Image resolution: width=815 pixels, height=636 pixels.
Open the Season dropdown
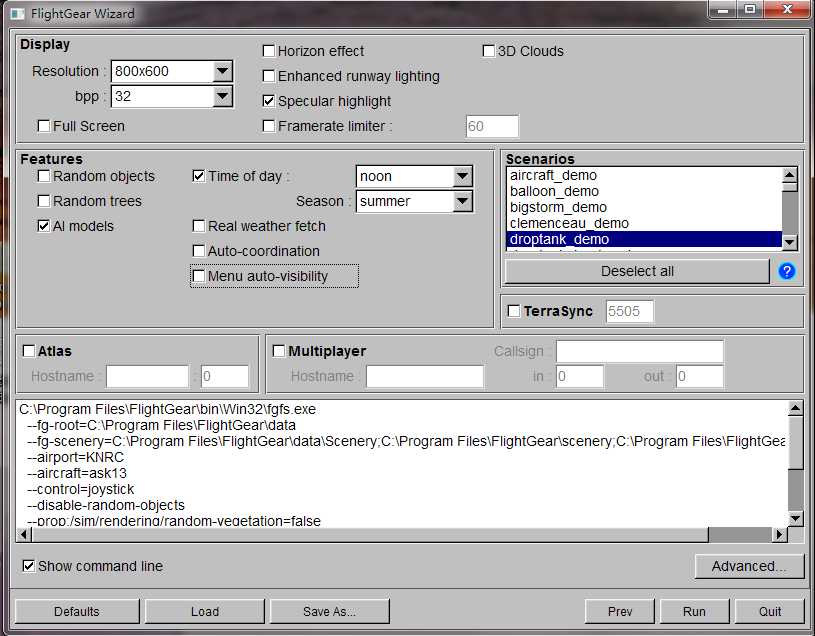(x=462, y=201)
